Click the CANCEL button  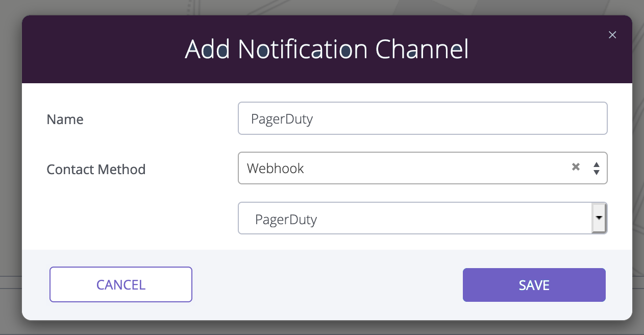121,284
